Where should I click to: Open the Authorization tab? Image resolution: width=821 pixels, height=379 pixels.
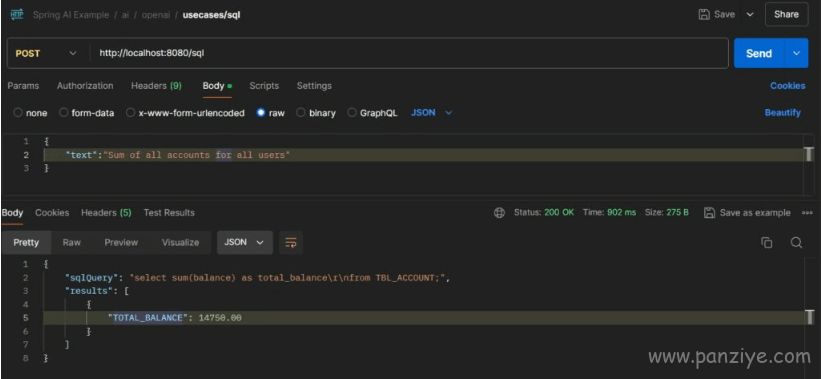coord(85,86)
